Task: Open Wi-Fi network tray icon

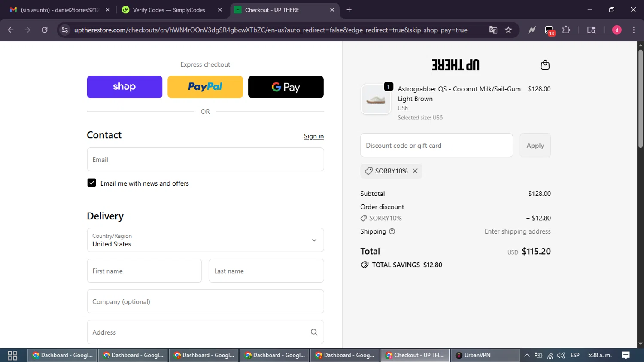Action: 550,355
